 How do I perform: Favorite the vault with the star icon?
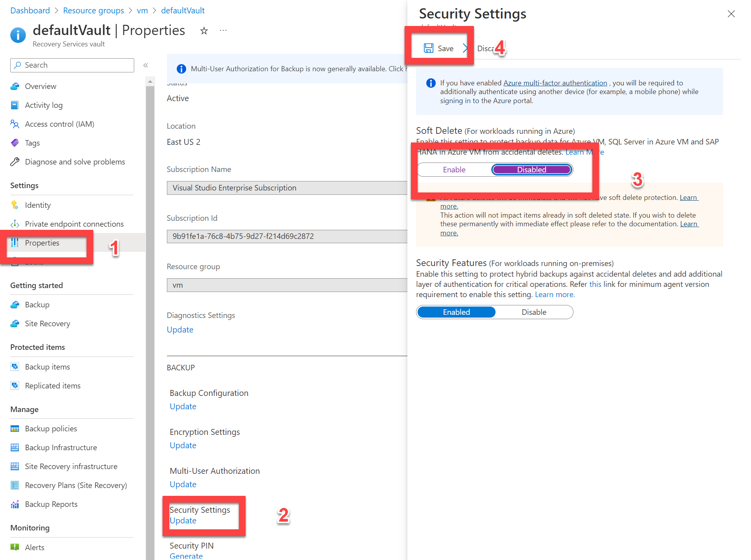click(204, 30)
